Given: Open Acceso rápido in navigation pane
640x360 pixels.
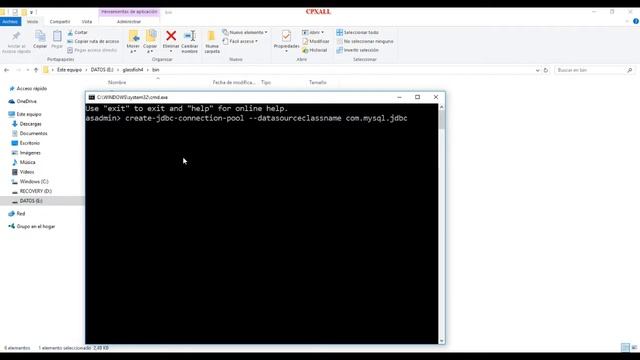Looking at the screenshot, I should pyautogui.click(x=28, y=89).
